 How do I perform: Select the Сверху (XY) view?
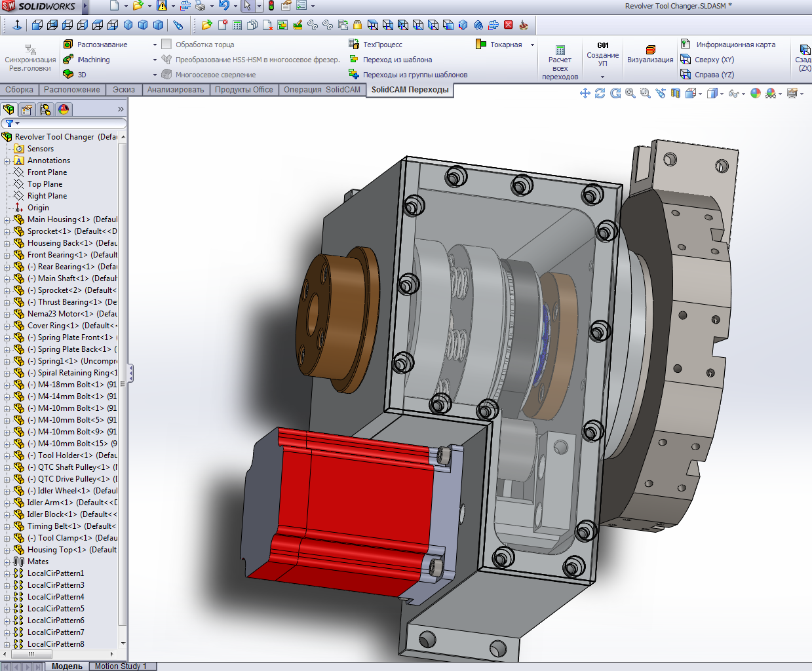(714, 60)
